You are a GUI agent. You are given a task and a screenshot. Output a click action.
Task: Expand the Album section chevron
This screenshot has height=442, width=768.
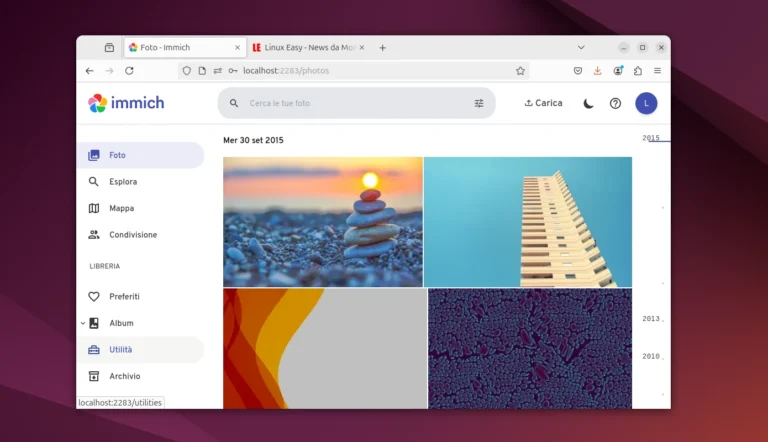(82, 323)
